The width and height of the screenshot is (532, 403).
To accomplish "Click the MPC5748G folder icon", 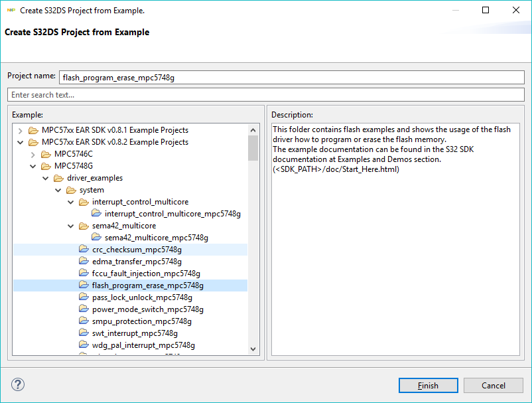I will (46, 166).
